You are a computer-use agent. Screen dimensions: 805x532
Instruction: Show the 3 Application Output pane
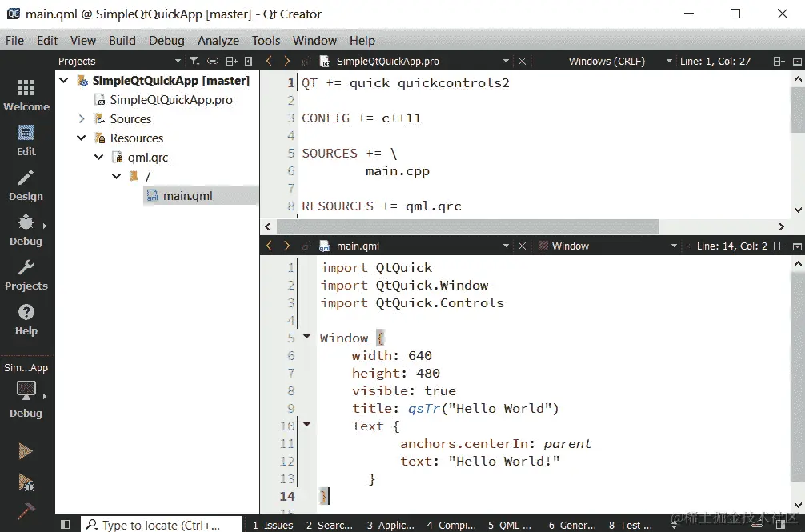point(390,525)
